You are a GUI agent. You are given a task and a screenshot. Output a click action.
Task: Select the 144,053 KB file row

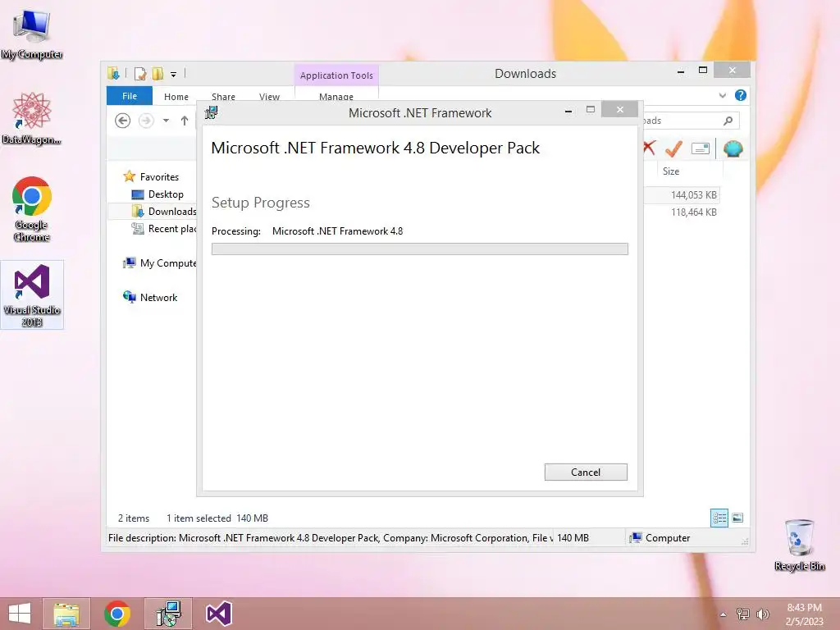point(682,195)
